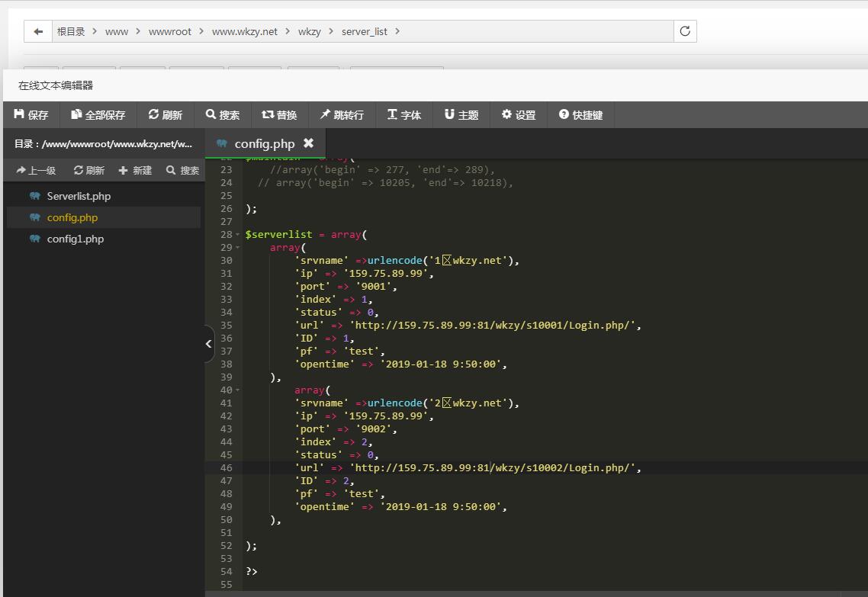
Task: Open the 设置 (Settings) gear option
Action: tap(519, 115)
